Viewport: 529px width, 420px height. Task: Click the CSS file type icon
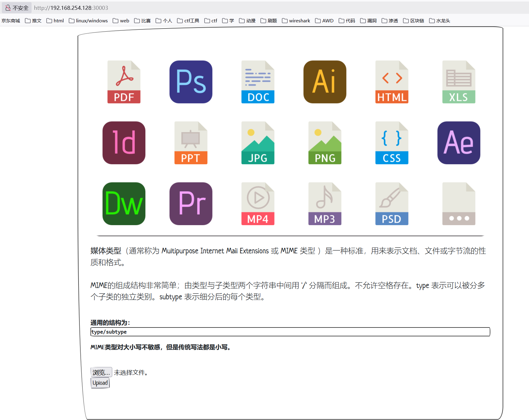(x=392, y=143)
